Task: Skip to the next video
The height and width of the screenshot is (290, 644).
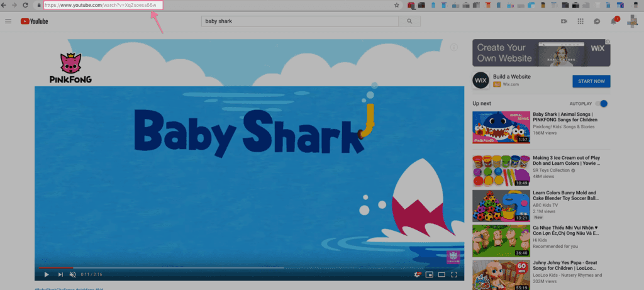Action: click(x=60, y=274)
